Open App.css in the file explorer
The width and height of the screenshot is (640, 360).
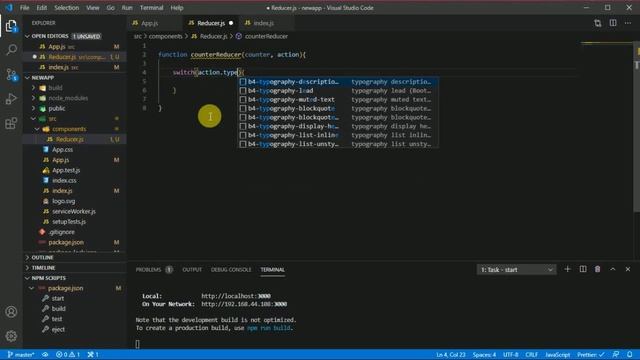pos(62,149)
